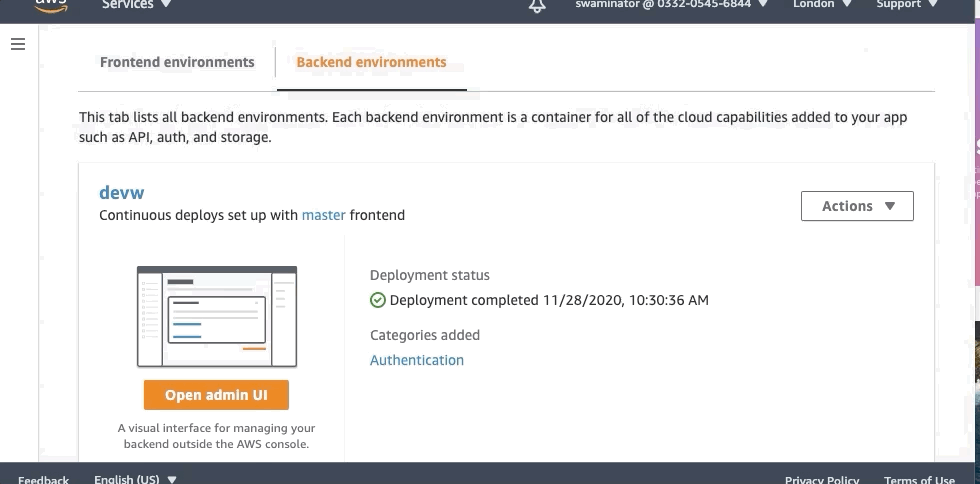This screenshot has width=980, height=484.
Task: Click the 'Deployment completed 11/28/2020, 10:30:36 AM' text
Action: pos(549,300)
